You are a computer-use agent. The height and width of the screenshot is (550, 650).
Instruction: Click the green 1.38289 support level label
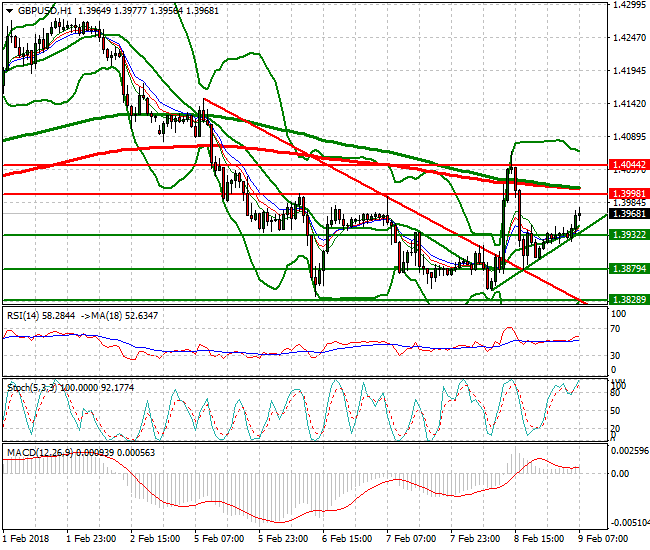pos(629,299)
